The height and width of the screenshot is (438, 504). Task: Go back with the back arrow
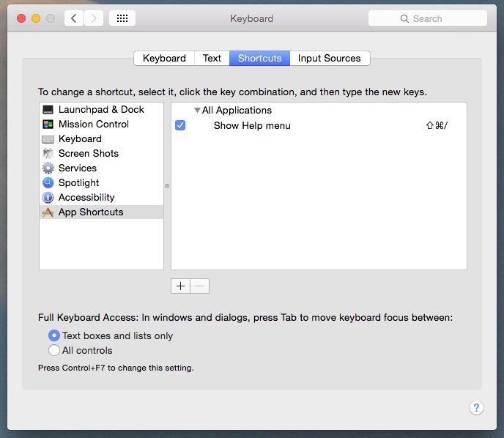[x=74, y=18]
